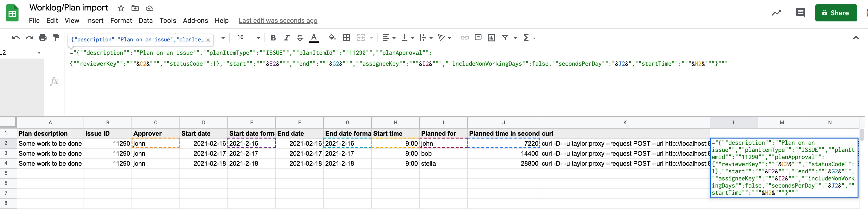Click the green Share button

[x=836, y=13]
